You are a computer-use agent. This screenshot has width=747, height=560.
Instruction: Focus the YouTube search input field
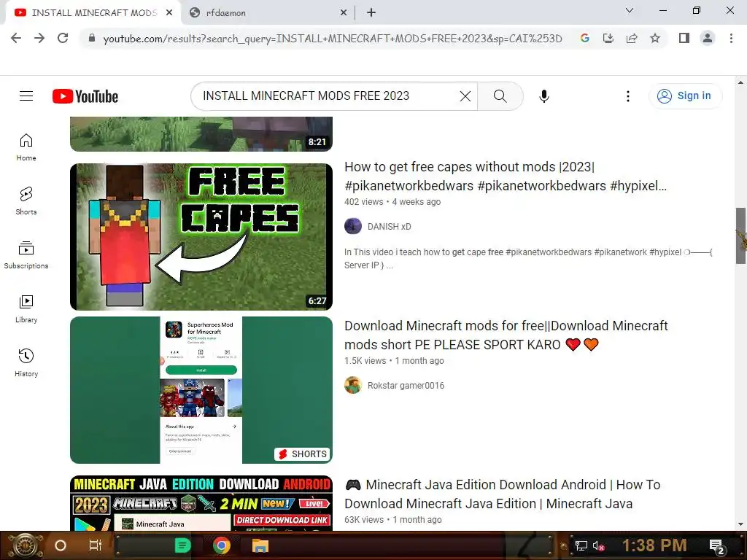click(x=329, y=96)
